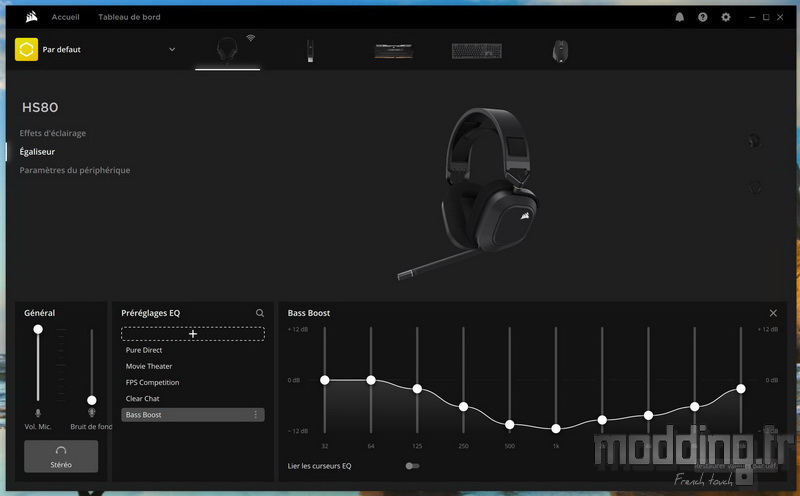Select the HS80 headset device icon

click(x=227, y=49)
